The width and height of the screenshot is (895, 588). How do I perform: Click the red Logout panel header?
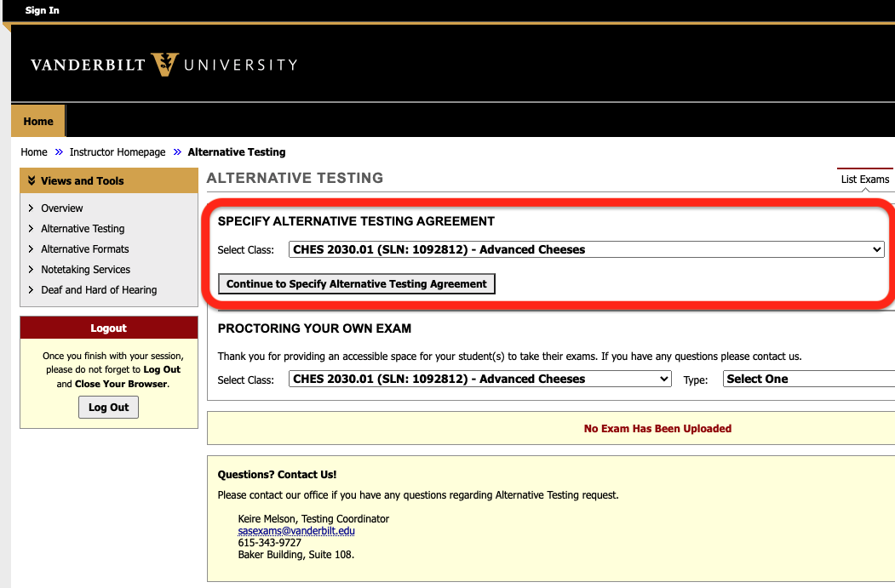pyautogui.click(x=108, y=327)
